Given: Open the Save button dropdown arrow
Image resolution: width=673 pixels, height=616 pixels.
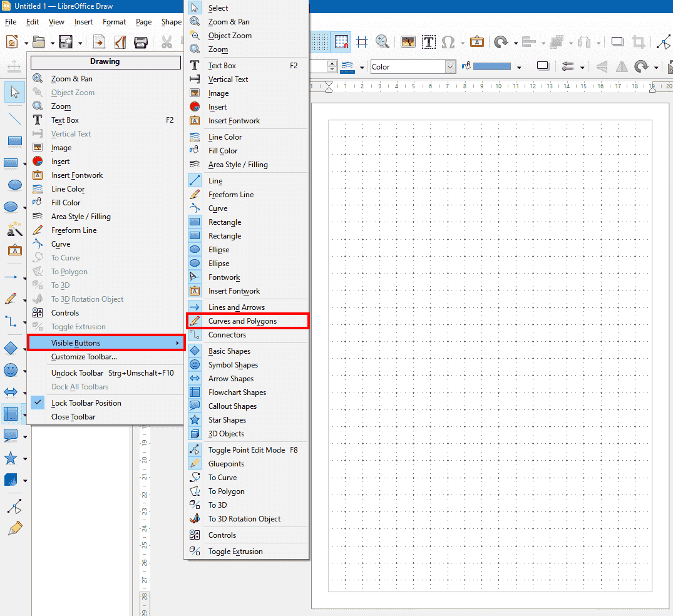Looking at the screenshot, I should click(80, 43).
